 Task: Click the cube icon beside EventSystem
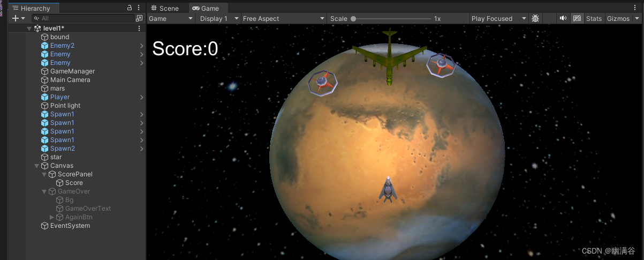click(x=45, y=226)
